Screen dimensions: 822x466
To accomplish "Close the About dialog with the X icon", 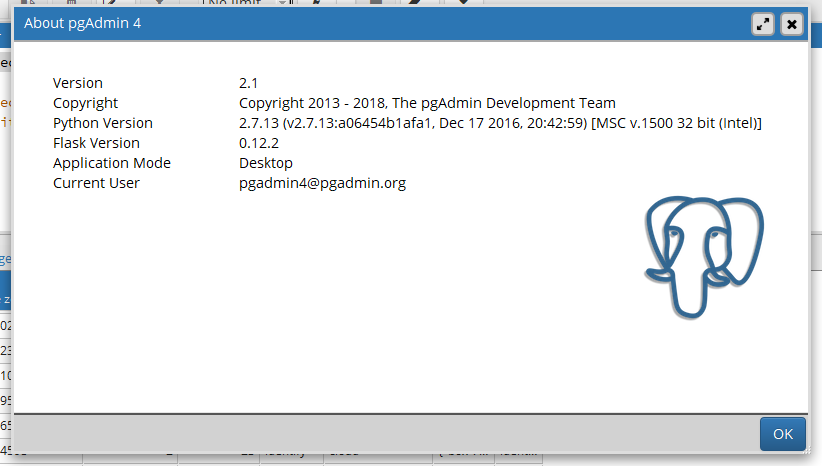I will tap(791, 24).
